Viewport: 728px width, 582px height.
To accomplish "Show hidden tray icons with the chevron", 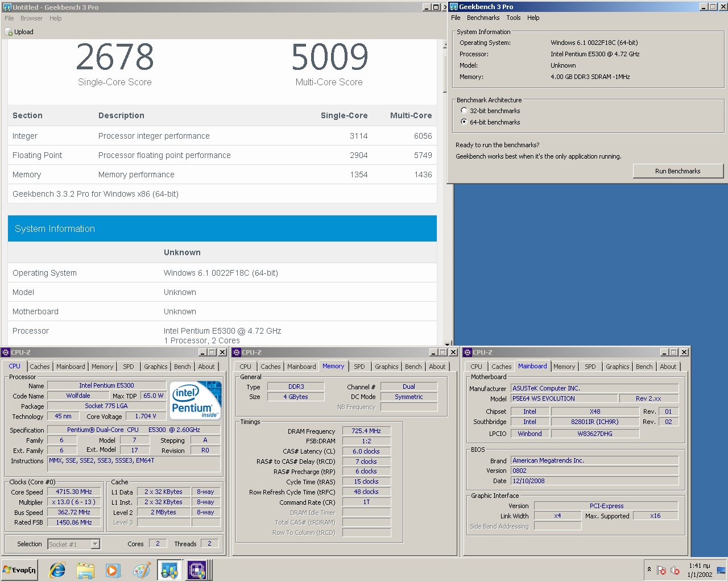I will click(649, 569).
